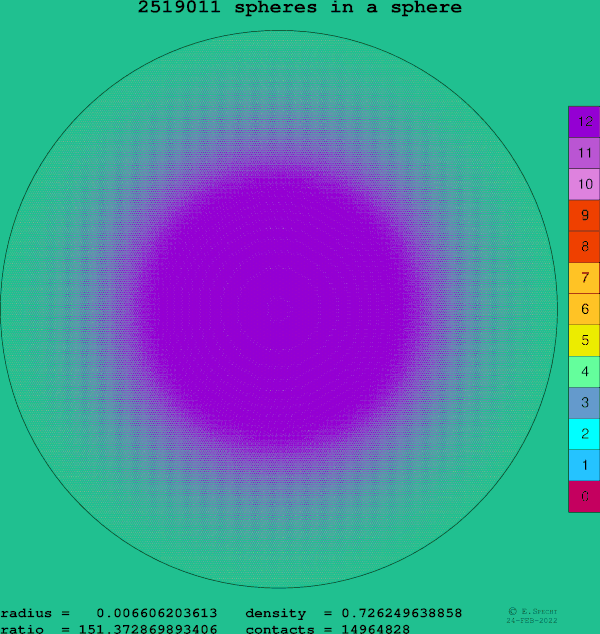
Task: Click the 'ratio' label
Action: point(22,629)
